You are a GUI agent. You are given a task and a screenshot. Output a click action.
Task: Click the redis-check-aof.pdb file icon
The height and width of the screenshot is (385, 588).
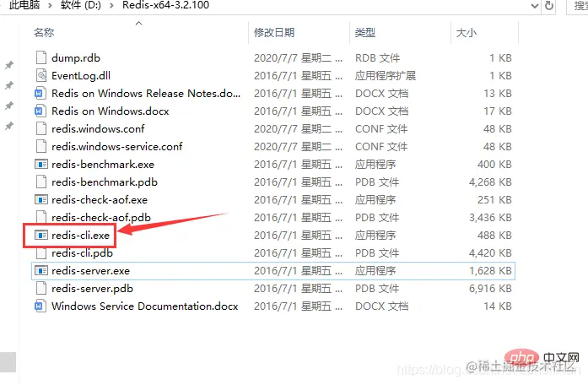(x=41, y=217)
